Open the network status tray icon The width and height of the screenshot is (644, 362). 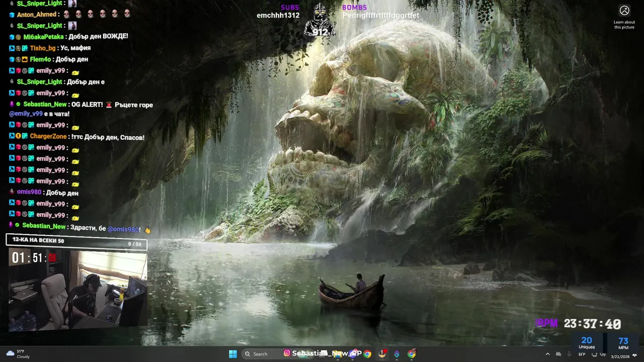point(594,354)
